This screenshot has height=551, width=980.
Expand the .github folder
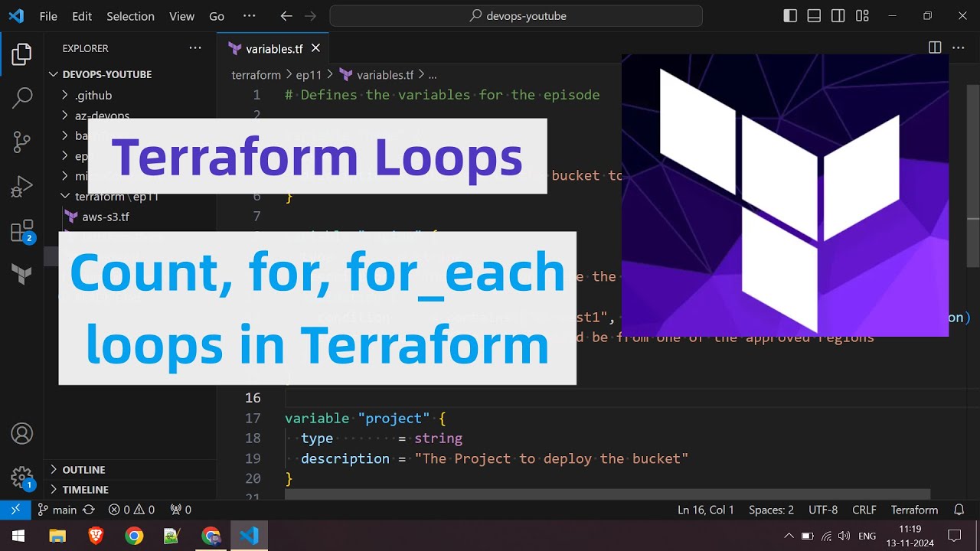(x=130, y=95)
